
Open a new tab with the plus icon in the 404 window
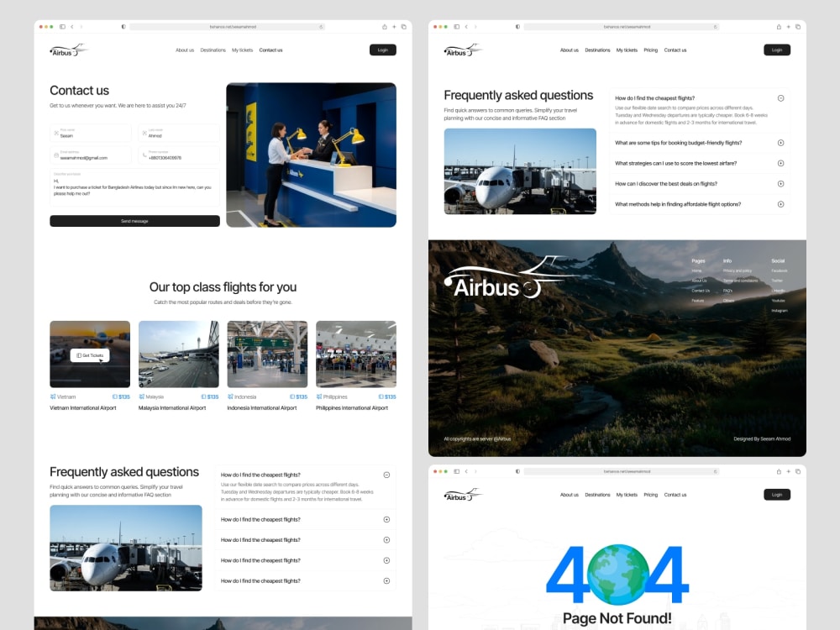(x=788, y=471)
